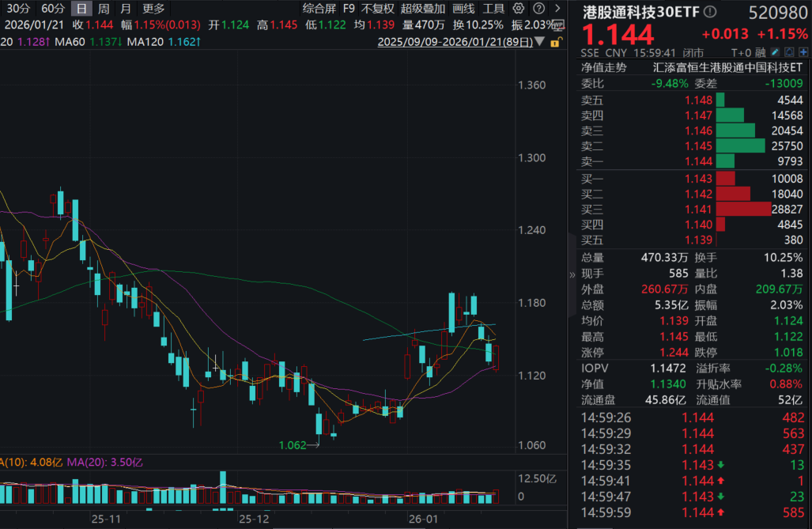Click the pen annotation icon beside T+0 融
Viewport: 812px width, 529px height.
click(774, 51)
